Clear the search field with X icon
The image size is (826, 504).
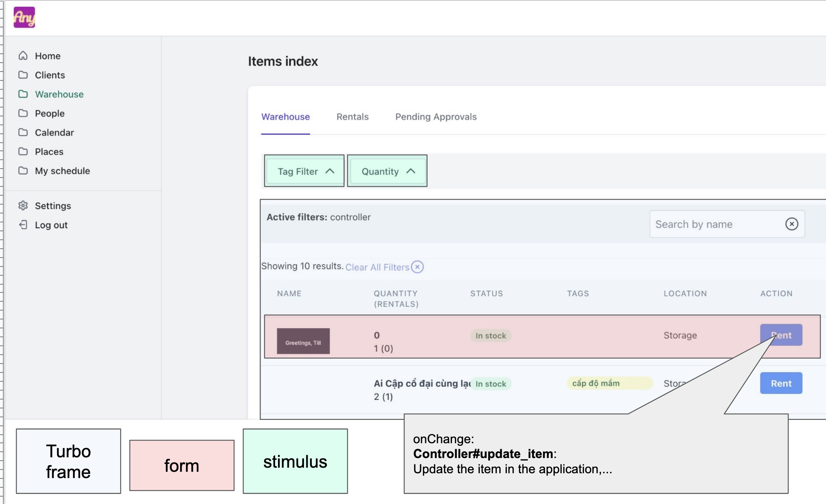pyautogui.click(x=792, y=224)
